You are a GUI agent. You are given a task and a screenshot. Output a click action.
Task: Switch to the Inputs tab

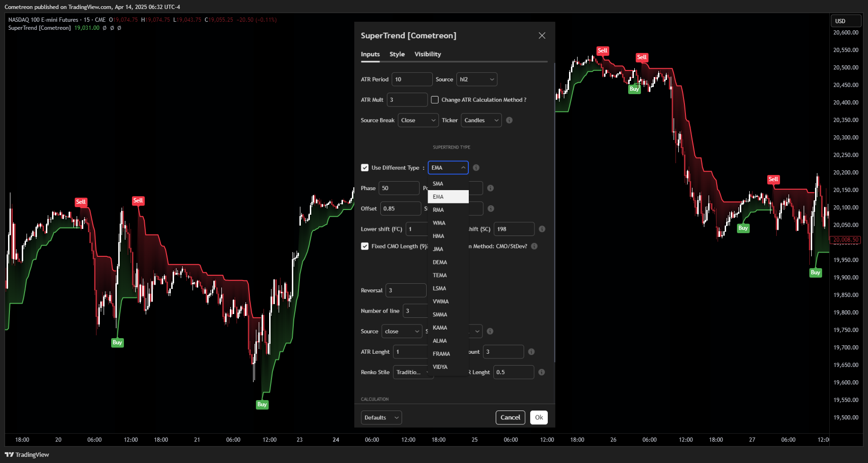pyautogui.click(x=370, y=54)
